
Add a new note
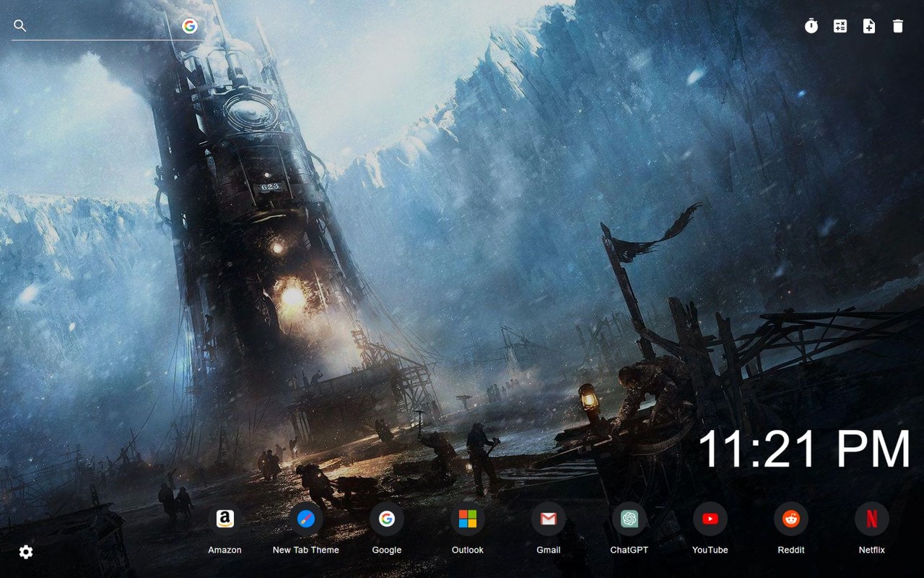pos(869,26)
